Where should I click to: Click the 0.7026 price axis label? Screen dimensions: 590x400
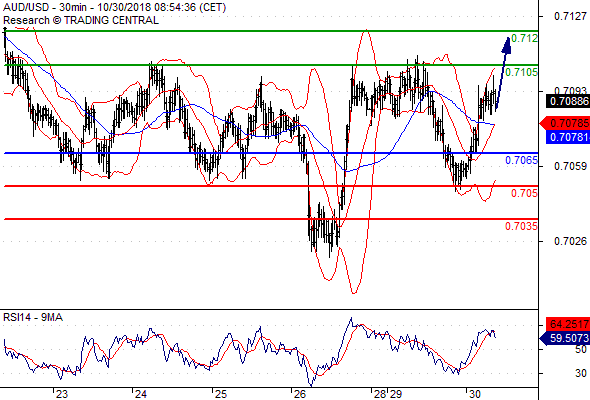coord(570,241)
